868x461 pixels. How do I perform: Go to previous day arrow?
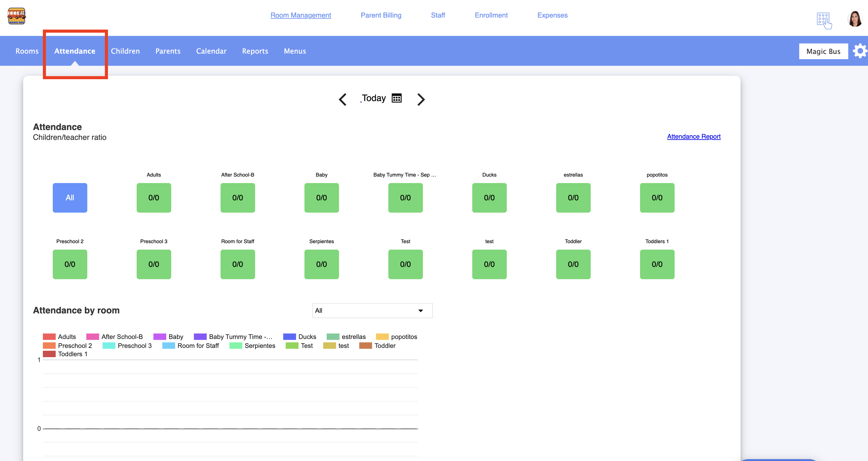pyautogui.click(x=343, y=99)
